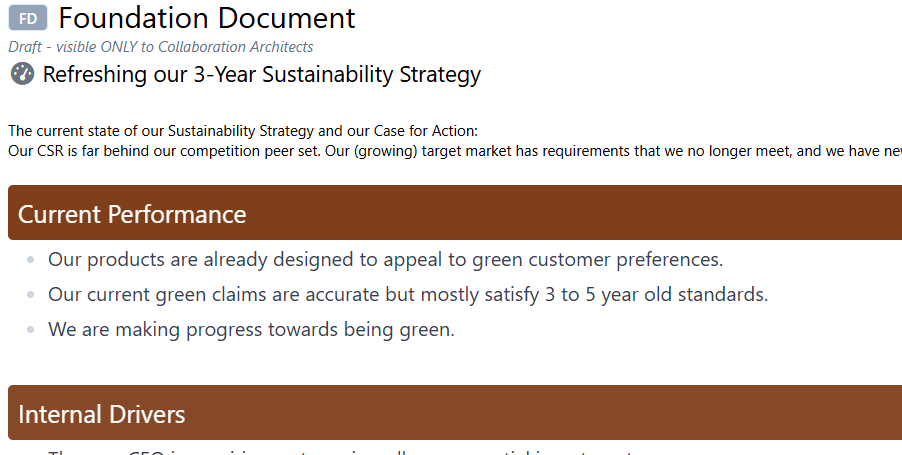Click the partially visible bullet under Internal Drivers
The height and width of the screenshot is (455, 902).
[x=339, y=452]
